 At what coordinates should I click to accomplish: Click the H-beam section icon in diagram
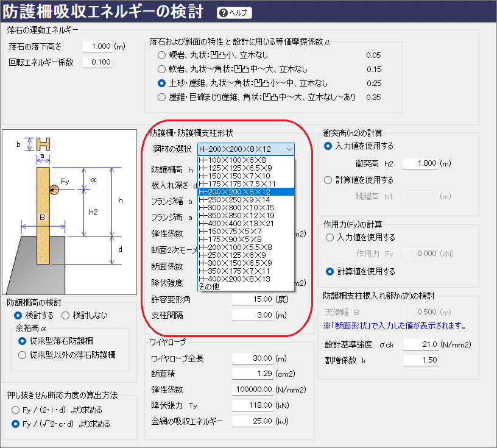point(43,144)
